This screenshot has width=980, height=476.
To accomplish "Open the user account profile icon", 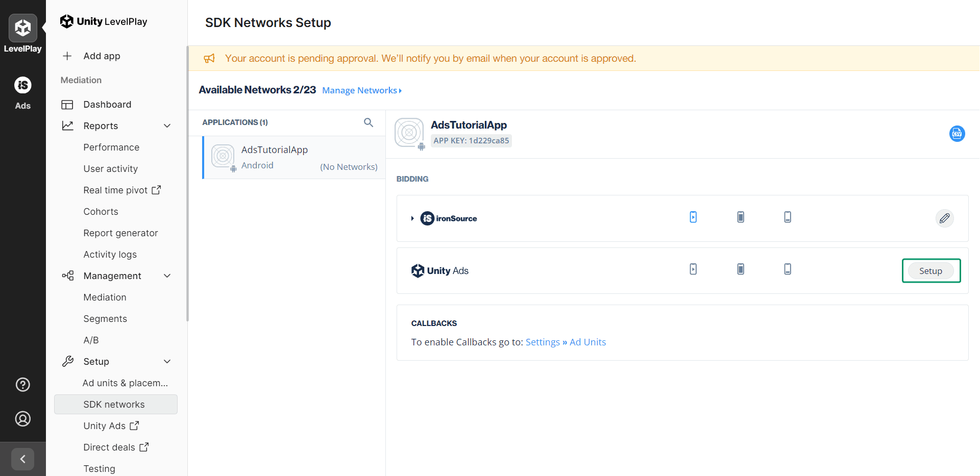I will pyautogui.click(x=23, y=419).
